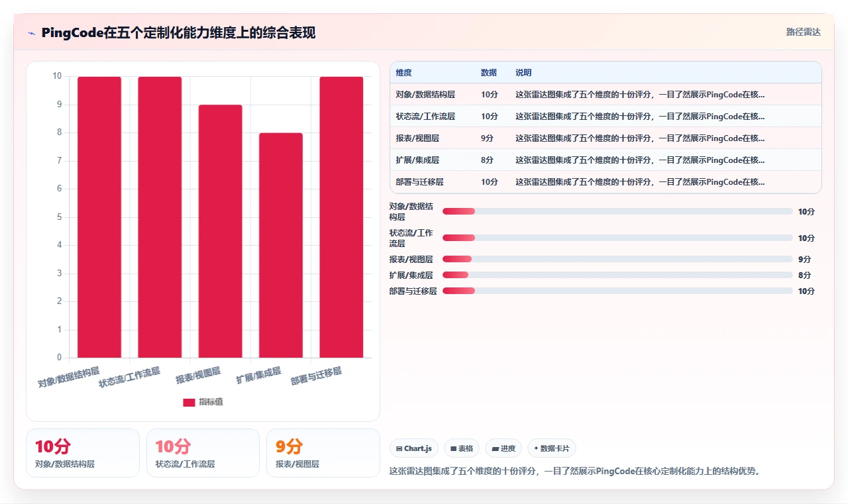Click the 报表/视图层 bar in the chart

pyautogui.click(x=220, y=231)
